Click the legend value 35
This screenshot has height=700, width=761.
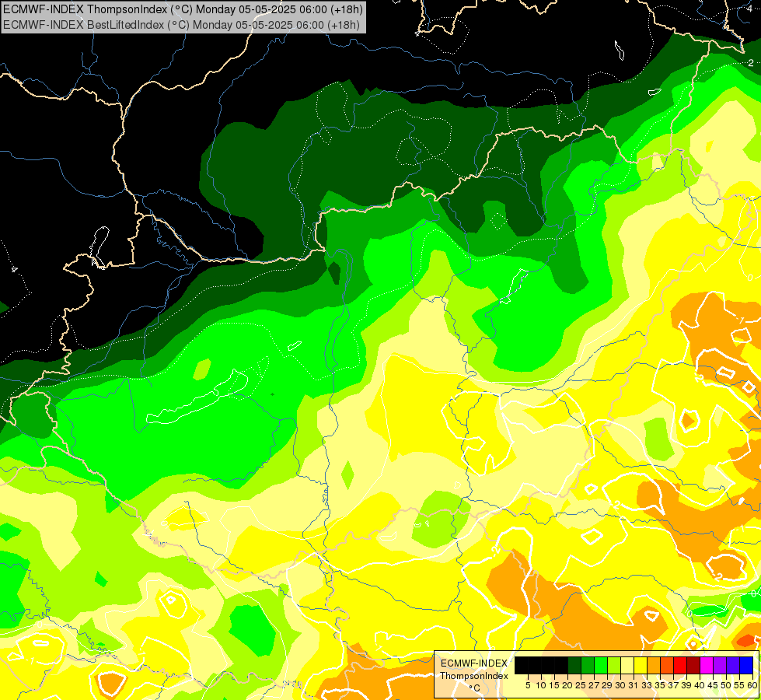click(660, 685)
